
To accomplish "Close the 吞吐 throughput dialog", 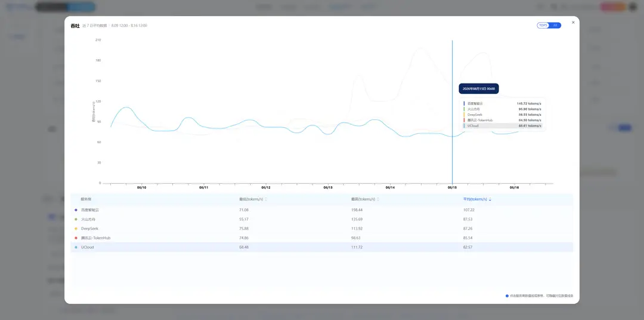I will coord(573,23).
